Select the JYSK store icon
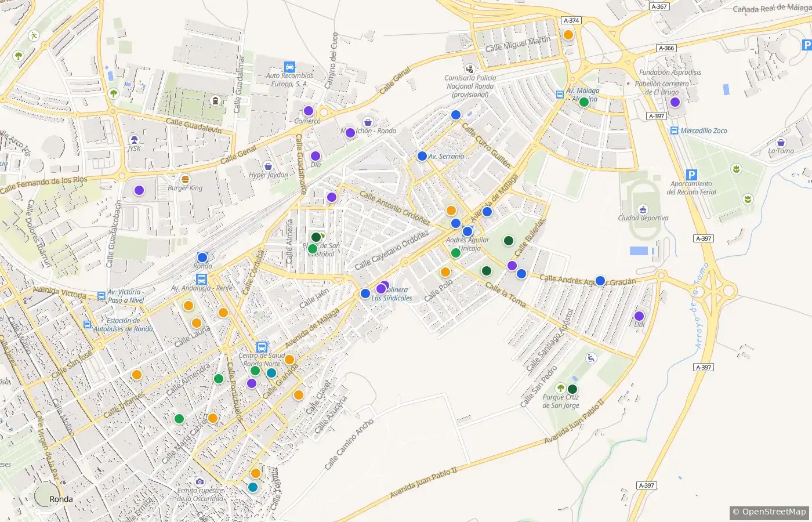Screen dimensions: 812x522 (x=135, y=140)
